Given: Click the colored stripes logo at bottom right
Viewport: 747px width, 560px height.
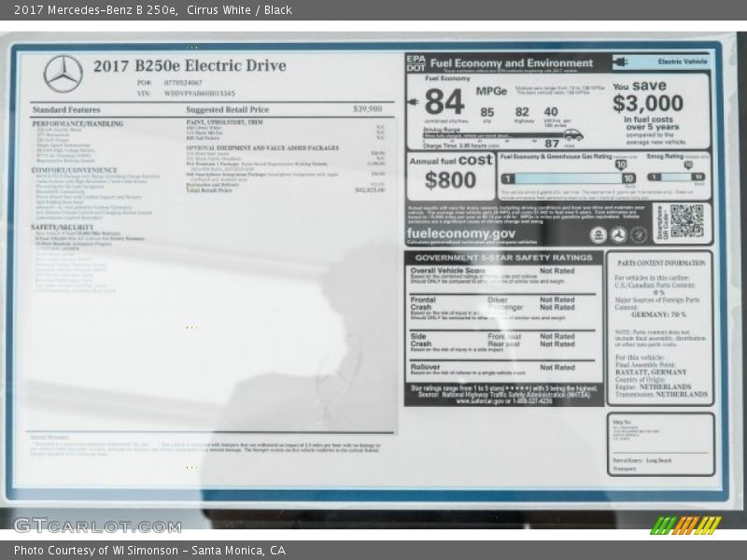Looking at the screenshot, I should coord(685,525).
